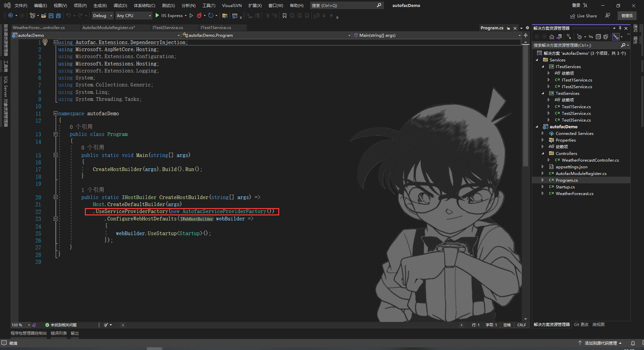Click the Home icon in Solution Explorer
644x350 pixels.
tap(552, 37)
